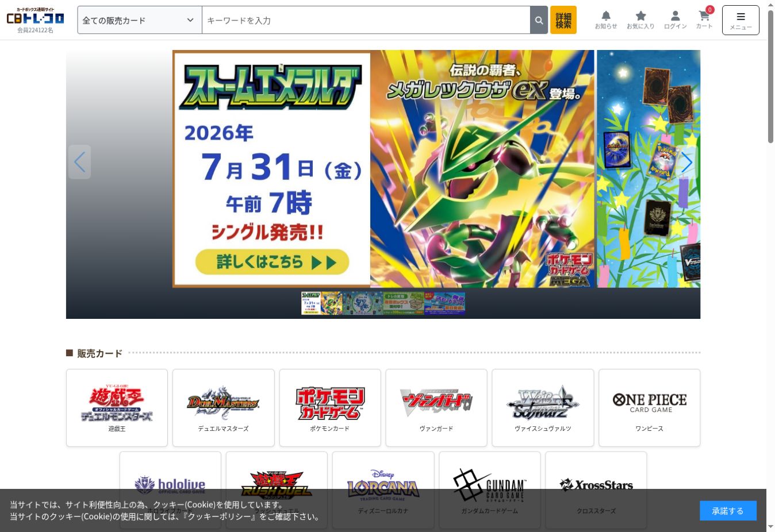The height and width of the screenshot is (532, 775).
Task: Accept cookies with 承諾する button
Action: click(x=728, y=511)
